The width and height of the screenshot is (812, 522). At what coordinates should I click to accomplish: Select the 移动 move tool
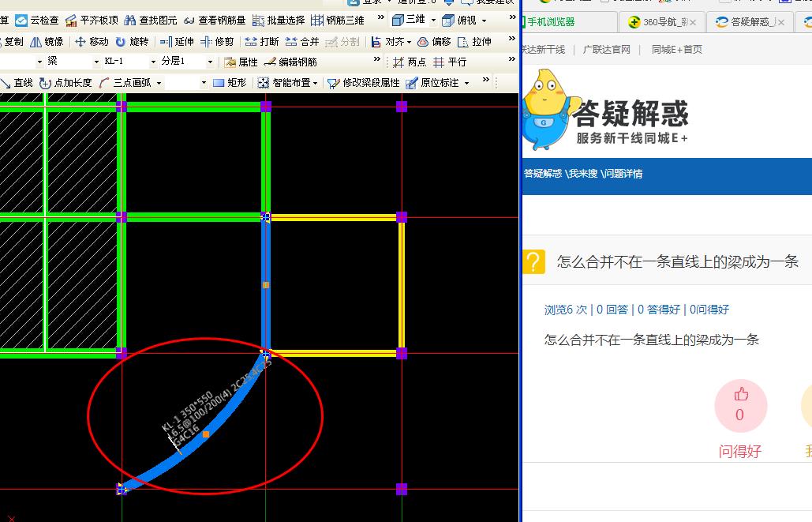[92, 42]
